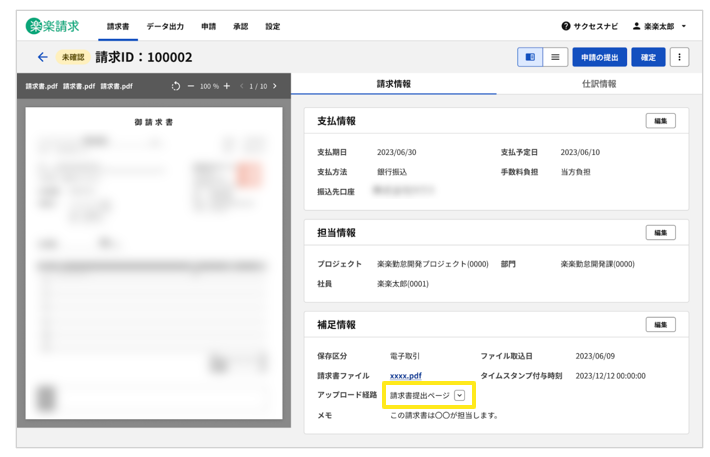Go to next PDF page
This screenshot has width=710, height=457.
[275, 87]
